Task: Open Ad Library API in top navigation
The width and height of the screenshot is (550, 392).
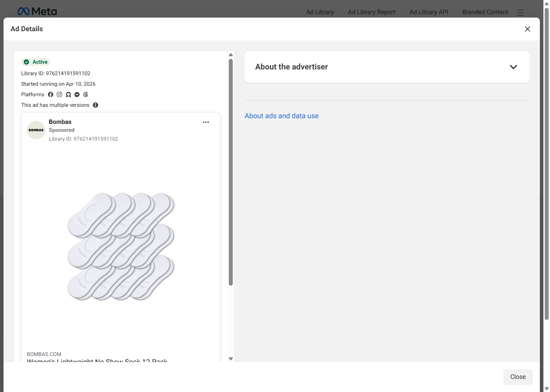Action: (429, 12)
